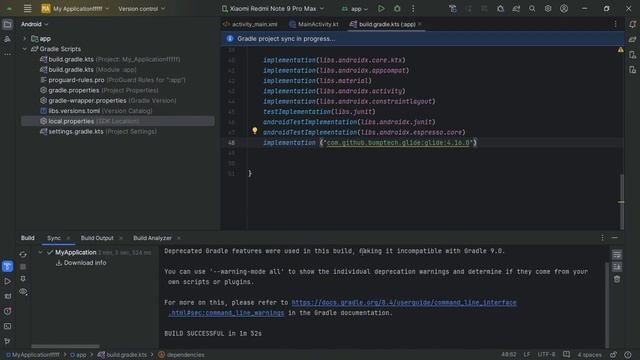Click the Download info entry
Viewport: 640px width, 360px height.
tap(81, 263)
